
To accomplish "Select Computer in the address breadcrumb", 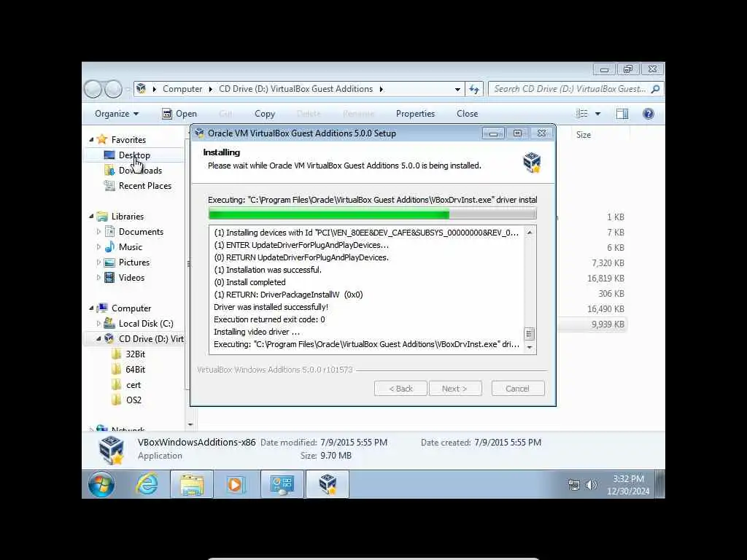I will pyautogui.click(x=182, y=89).
